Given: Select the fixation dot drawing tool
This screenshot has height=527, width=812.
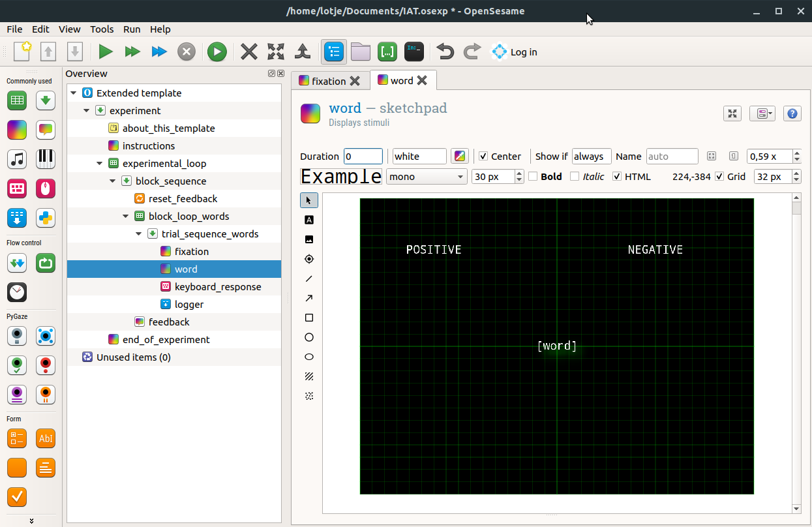Looking at the screenshot, I should pyautogui.click(x=309, y=259).
